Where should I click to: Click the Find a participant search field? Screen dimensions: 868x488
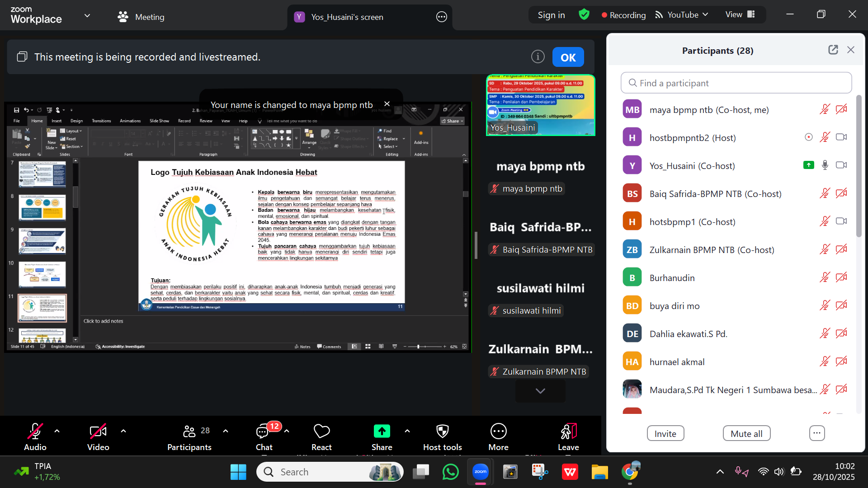(736, 83)
